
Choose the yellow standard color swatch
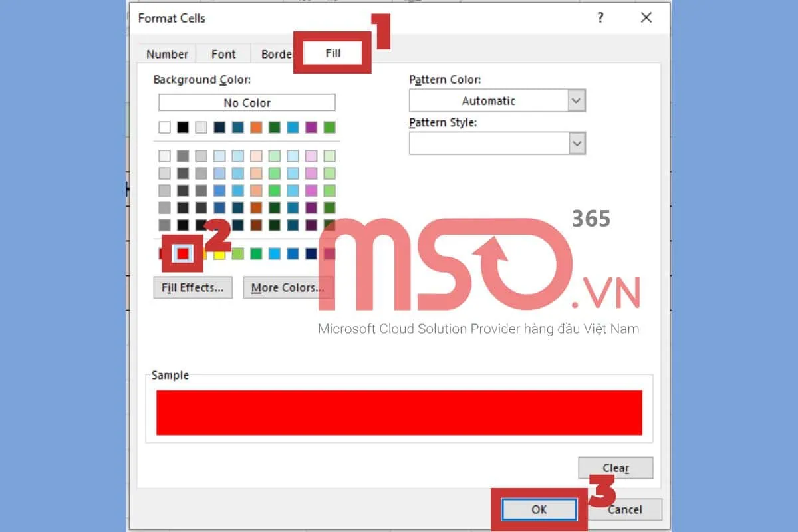(219, 253)
